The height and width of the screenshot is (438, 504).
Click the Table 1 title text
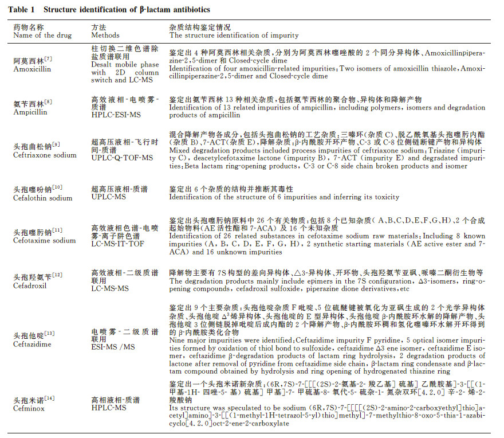[x=109, y=9]
